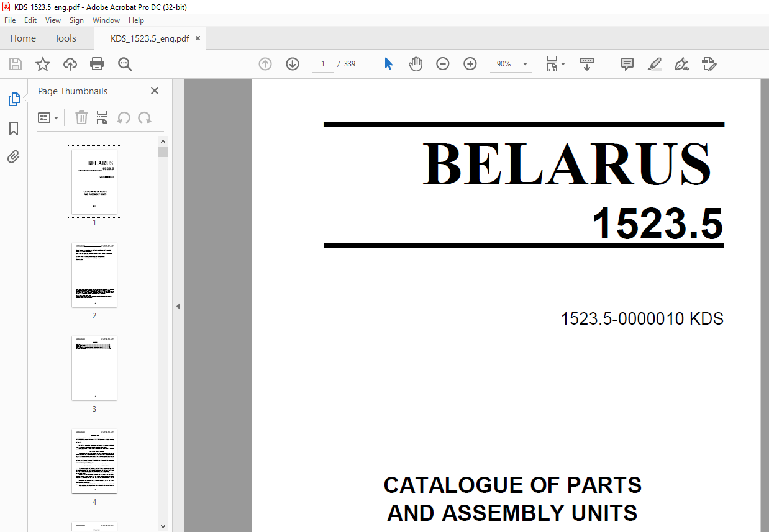
Task: Activate the hand pan tool
Action: coord(416,64)
